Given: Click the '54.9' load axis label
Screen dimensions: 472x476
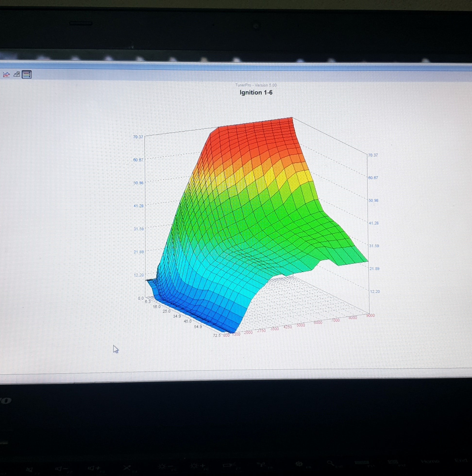Looking at the screenshot, I should click(x=198, y=327).
